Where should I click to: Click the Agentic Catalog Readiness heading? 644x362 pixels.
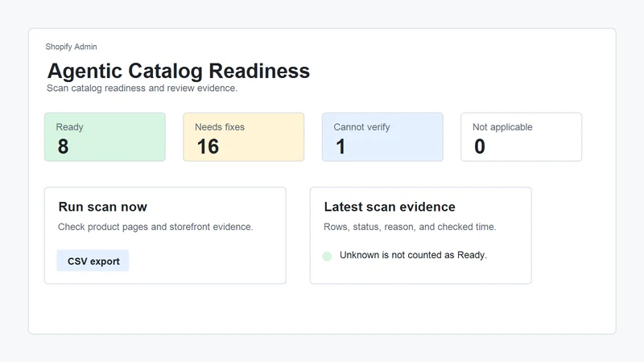(179, 71)
